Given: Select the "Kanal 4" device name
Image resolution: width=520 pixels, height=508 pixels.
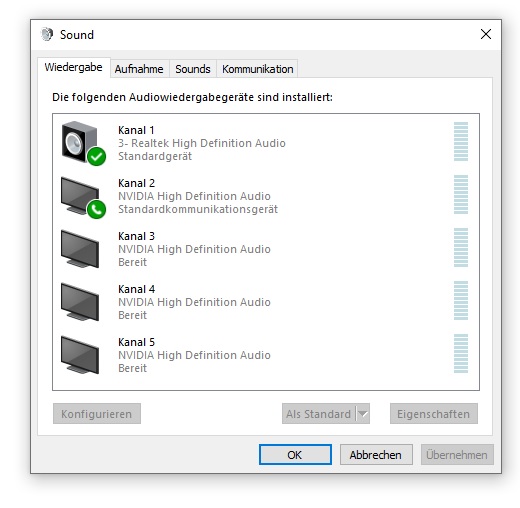Looking at the screenshot, I should [x=136, y=289].
